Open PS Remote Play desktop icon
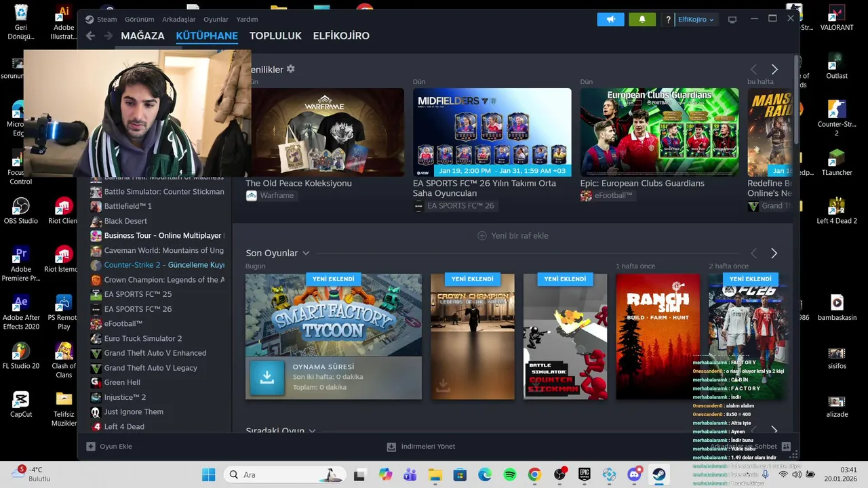The image size is (868, 488). click(63, 311)
